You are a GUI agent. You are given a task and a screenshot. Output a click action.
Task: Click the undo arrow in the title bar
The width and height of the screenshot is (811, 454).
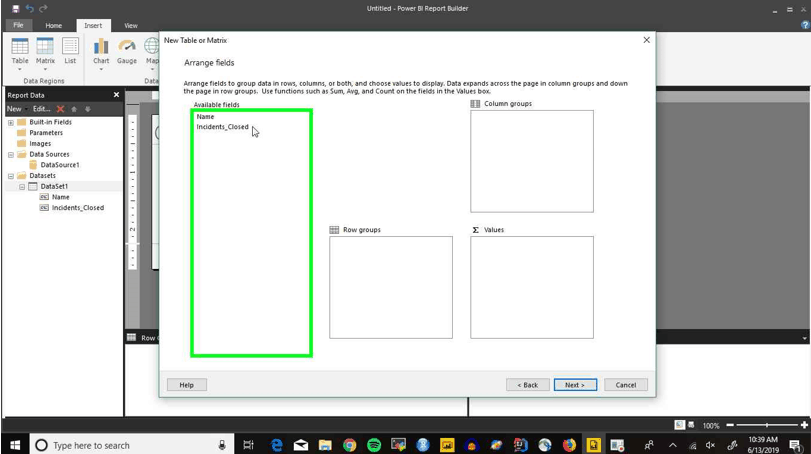click(x=29, y=8)
